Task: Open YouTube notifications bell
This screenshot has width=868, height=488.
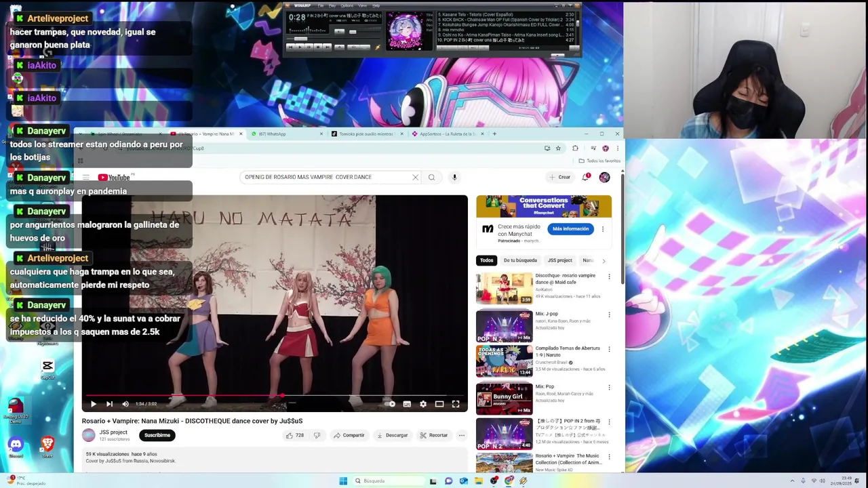Action: tap(586, 178)
